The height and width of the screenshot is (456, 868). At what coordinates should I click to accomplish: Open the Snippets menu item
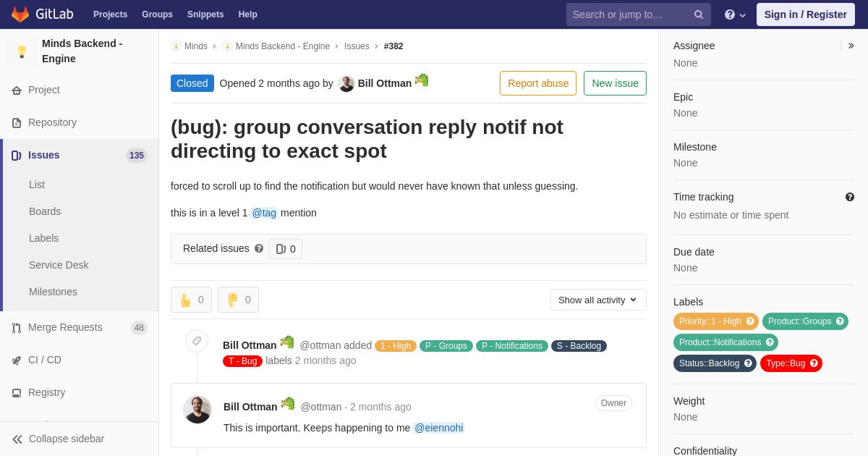205,14
